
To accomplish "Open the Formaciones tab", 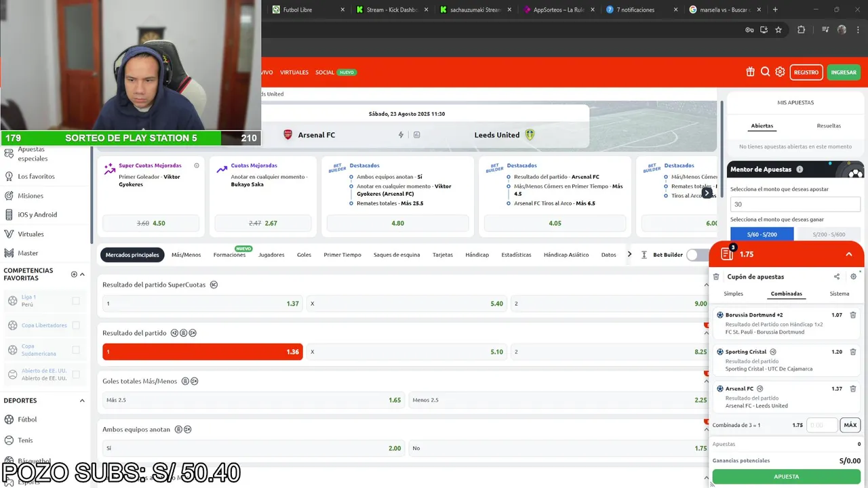I will pos(229,255).
